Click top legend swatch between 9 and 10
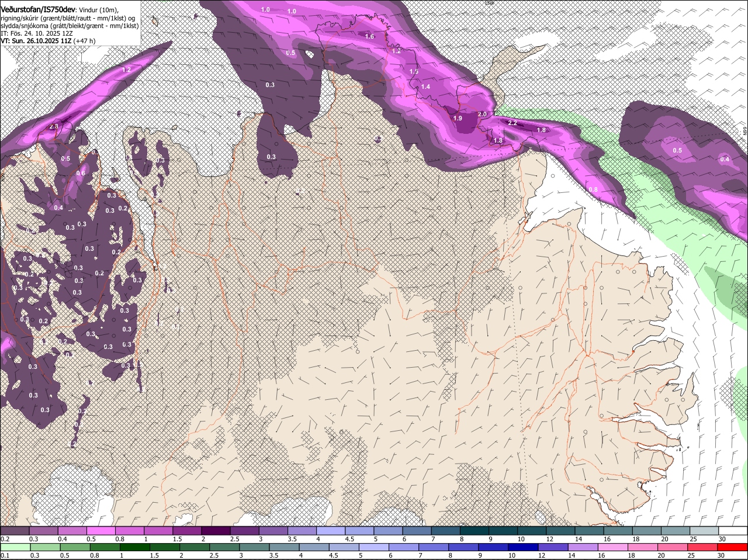The height and width of the screenshot is (560, 748). (x=503, y=531)
